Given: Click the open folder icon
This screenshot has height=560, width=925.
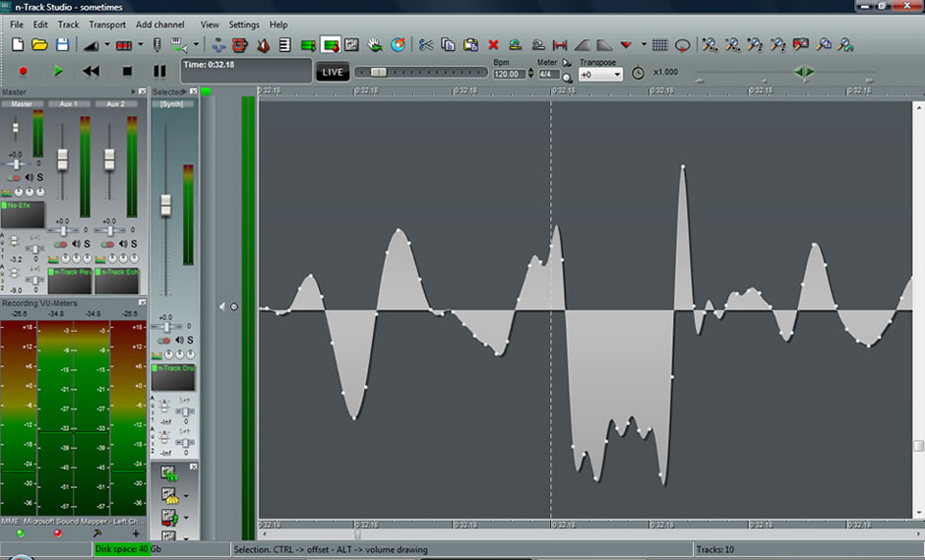Looking at the screenshot, I should pos(40,44).
